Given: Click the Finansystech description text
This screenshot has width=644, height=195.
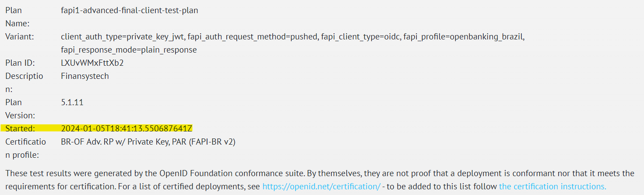Looking at the screenshot, I should click(84, 76).
